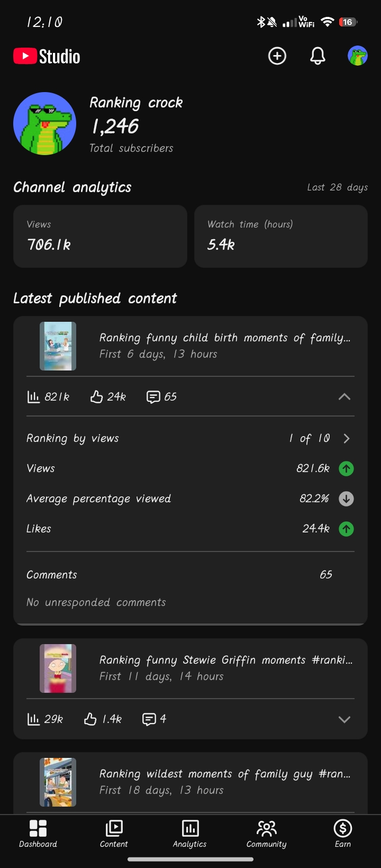Open the Comments 65 row

pos(190,575)
